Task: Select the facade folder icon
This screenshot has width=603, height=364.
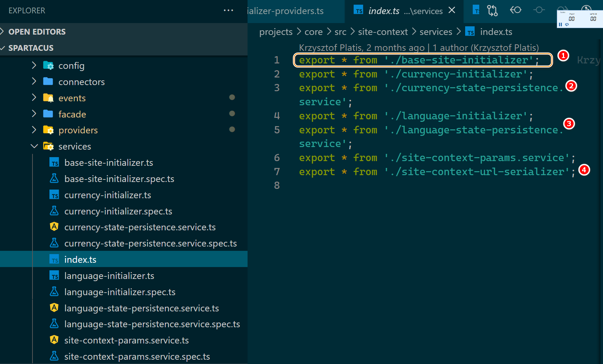Action: point(48,114)
